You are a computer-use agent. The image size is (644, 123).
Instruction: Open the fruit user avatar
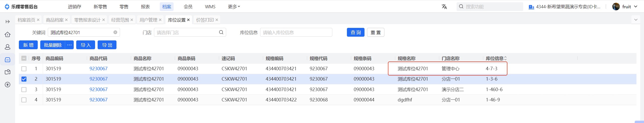pos(616,7)
